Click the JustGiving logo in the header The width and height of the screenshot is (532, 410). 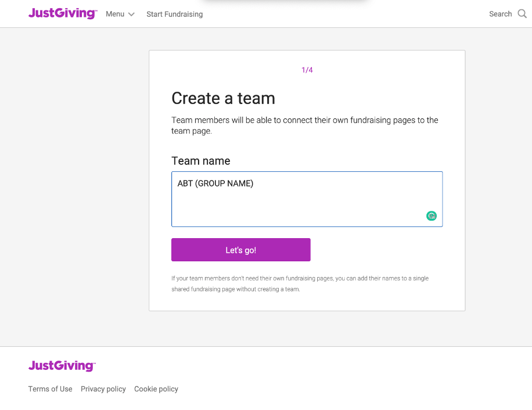(x=63, y=13)
